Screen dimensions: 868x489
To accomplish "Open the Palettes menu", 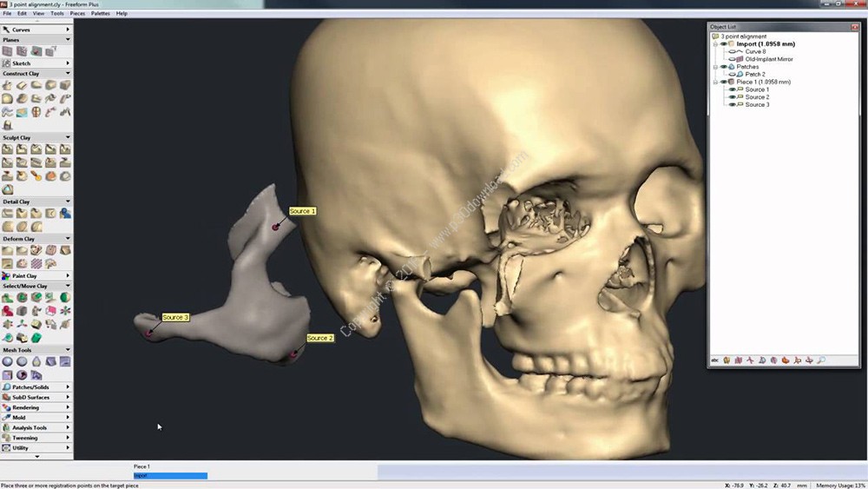I will [100, 14].
